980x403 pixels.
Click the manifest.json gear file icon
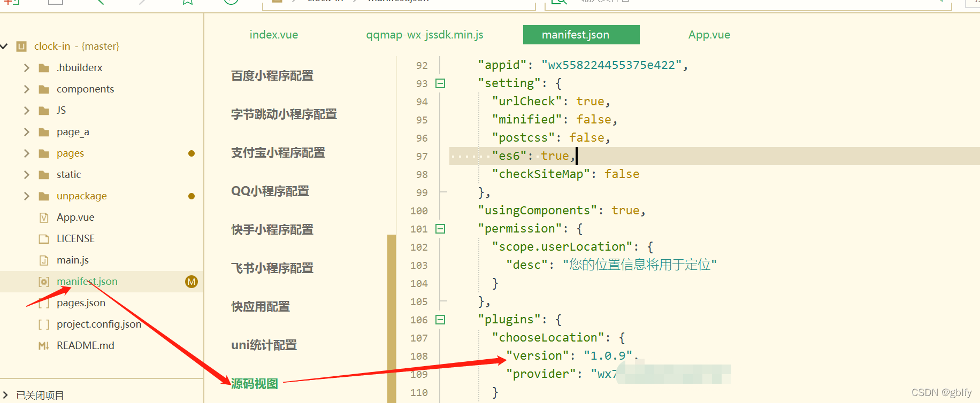point(44,282)
